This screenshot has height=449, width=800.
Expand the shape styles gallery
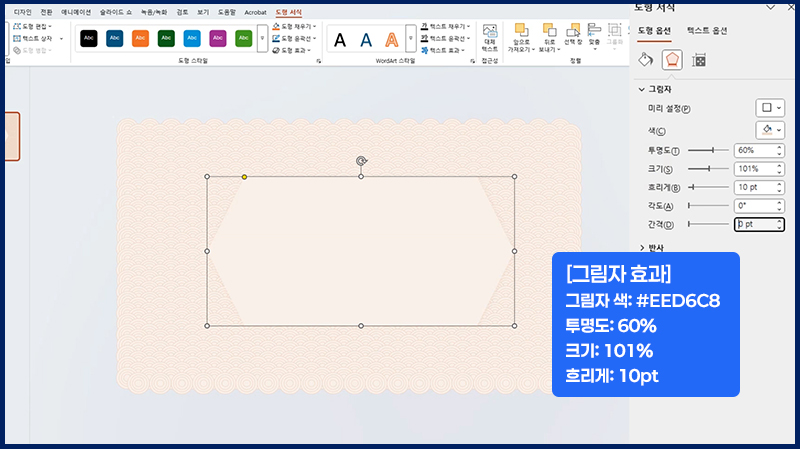(262, 38)
